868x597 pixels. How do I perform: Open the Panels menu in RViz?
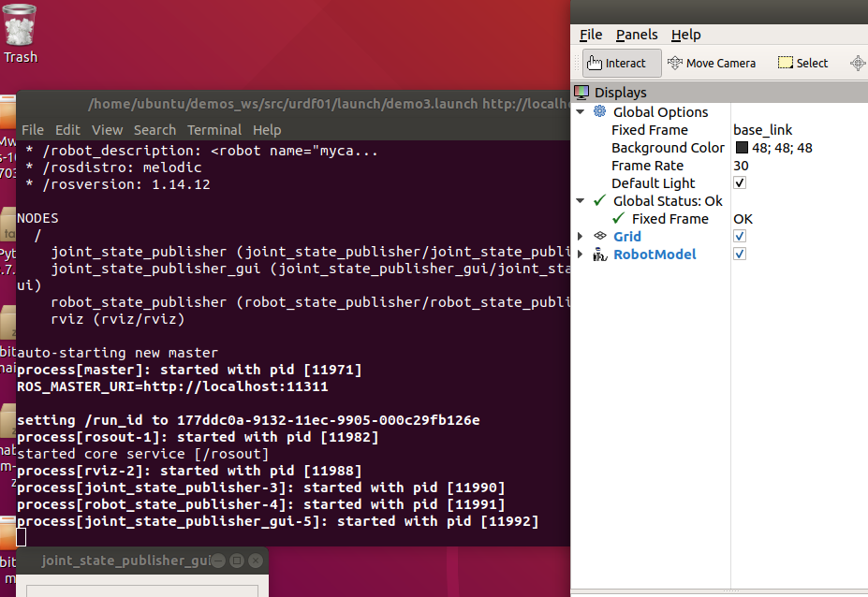tap(636, 35)
